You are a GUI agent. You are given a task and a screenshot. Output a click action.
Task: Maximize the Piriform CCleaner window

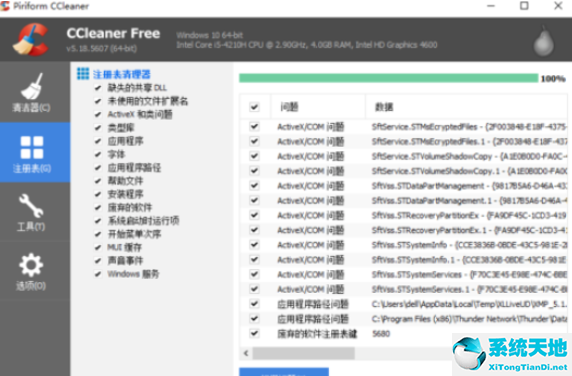pos(524,6)
